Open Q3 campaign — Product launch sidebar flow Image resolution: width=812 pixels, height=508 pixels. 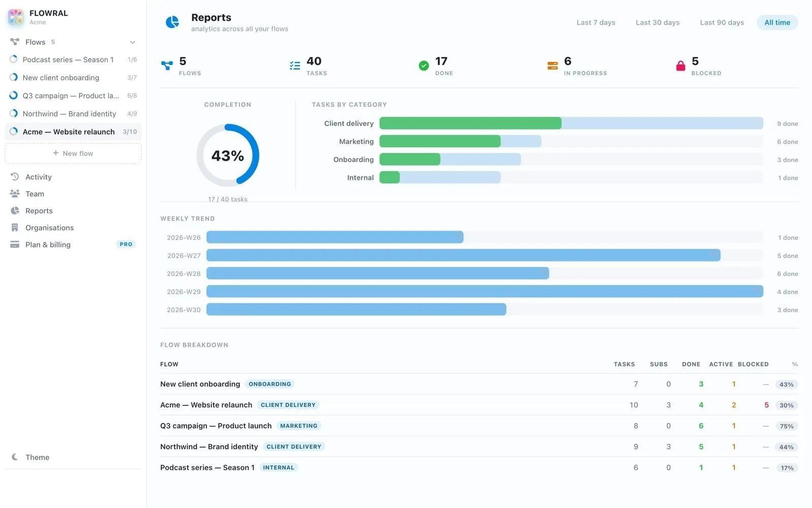tap(73, 96)
